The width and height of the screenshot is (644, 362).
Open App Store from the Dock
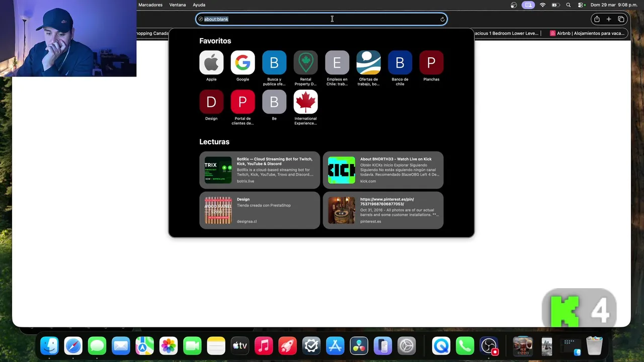(x=335, y=346)
